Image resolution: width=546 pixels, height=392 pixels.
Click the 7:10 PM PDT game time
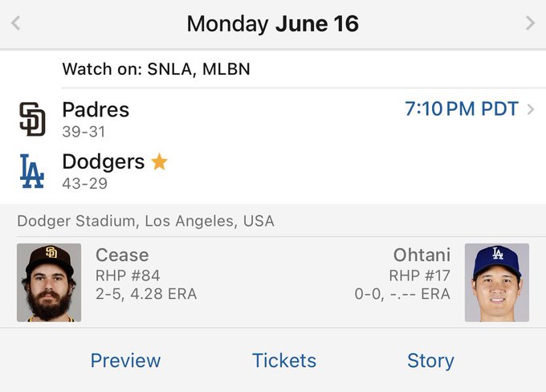pyautogui.click(x=462, y=110)
